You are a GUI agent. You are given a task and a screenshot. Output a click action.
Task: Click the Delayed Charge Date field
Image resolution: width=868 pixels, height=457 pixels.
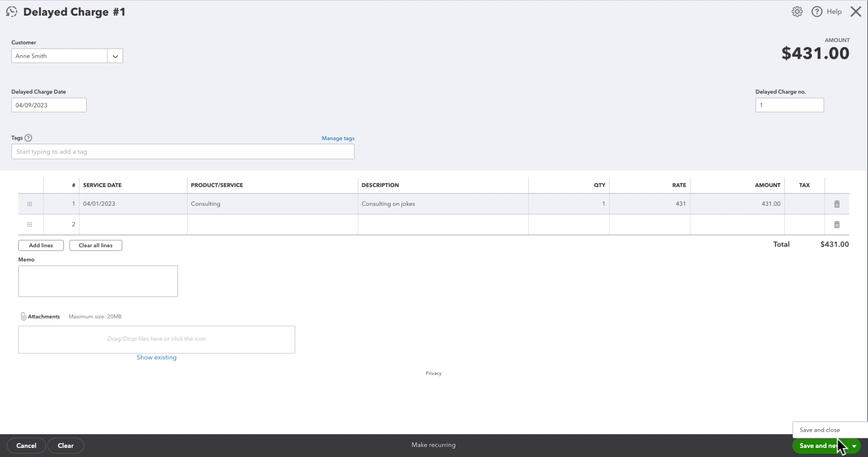click(x=49, y=105)
